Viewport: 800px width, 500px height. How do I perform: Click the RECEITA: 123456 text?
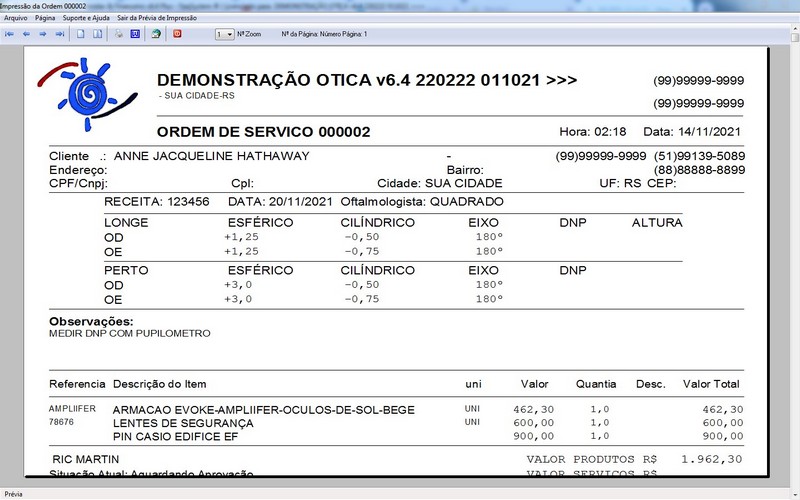(157, 202)
